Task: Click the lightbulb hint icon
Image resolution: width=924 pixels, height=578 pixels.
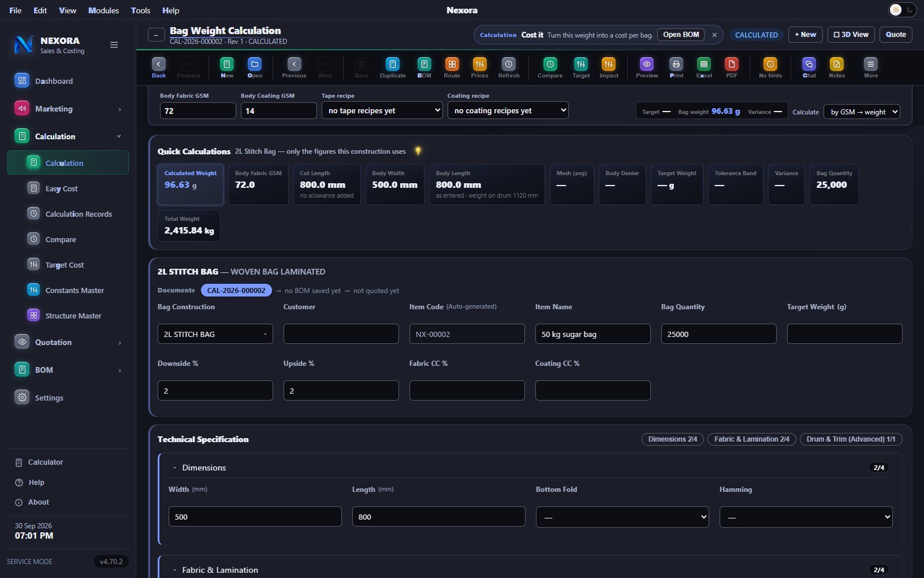Action: pos(418,151)
